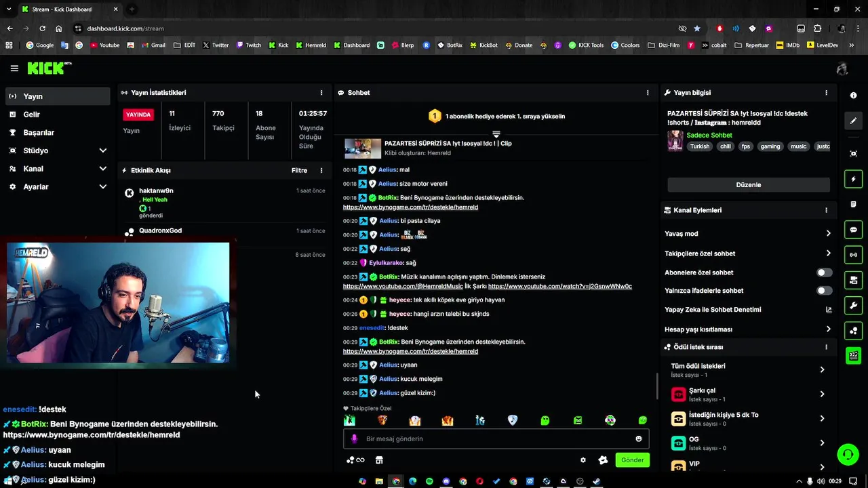
Task: Open Yayın bilgisi panel options menu
Action: 826,92
